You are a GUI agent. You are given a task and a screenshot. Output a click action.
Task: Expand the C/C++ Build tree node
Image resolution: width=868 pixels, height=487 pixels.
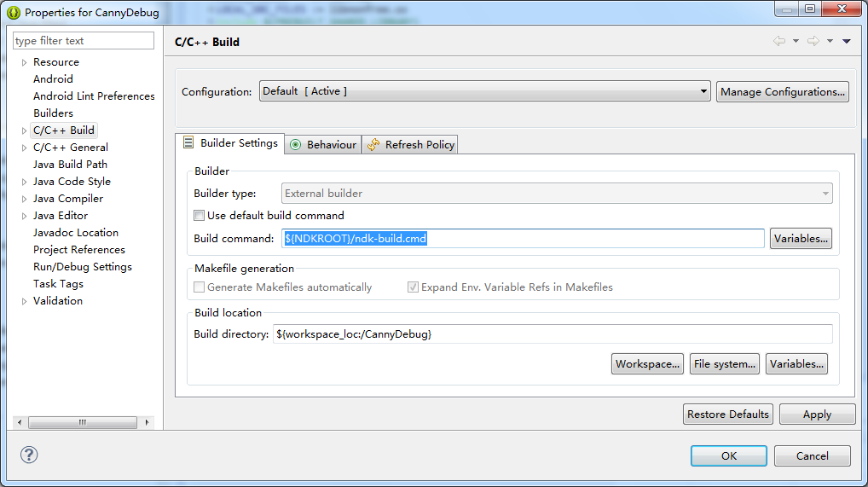coord(24,130)
